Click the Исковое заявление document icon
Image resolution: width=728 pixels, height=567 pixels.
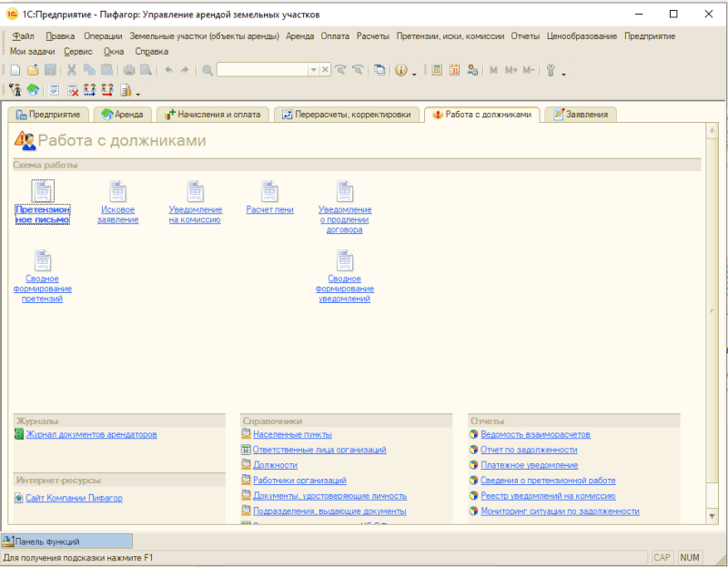(118, 191)
